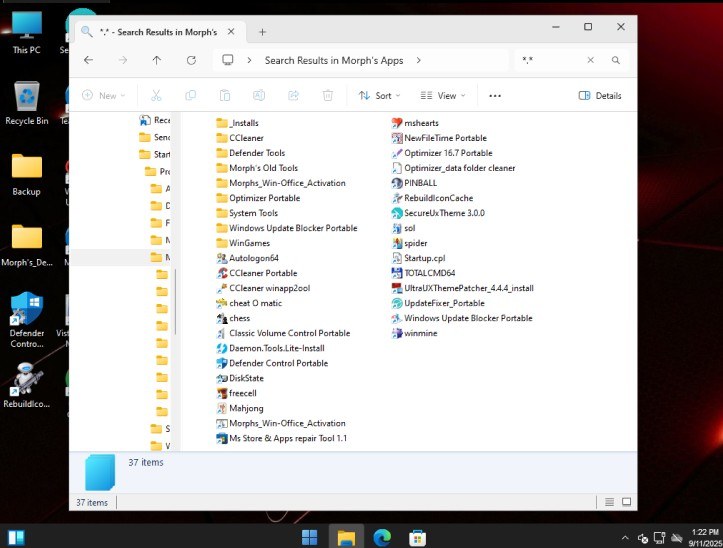Screen dimensions: 723x548
Task: Open the _Installs folder
Action: [x=237, y=123]
